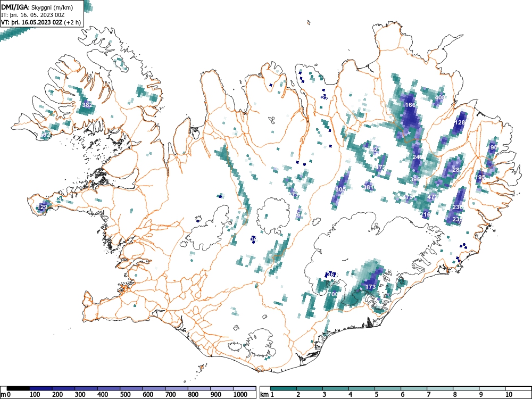Click the 700 visibility value on the map
532x399 pixels.
coord(333,294)
